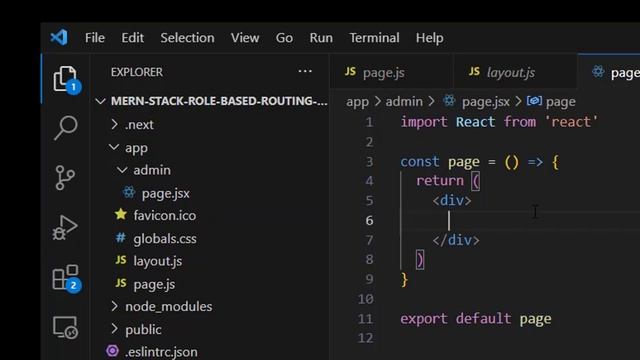Expand the .next folder
This screenshot has height=360, width=640.
(x=115, y=124)
